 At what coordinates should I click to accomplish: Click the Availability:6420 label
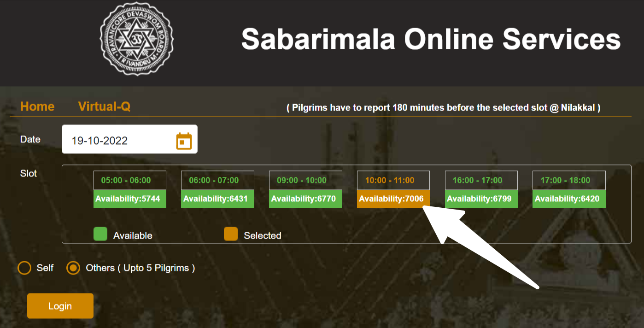569,199
